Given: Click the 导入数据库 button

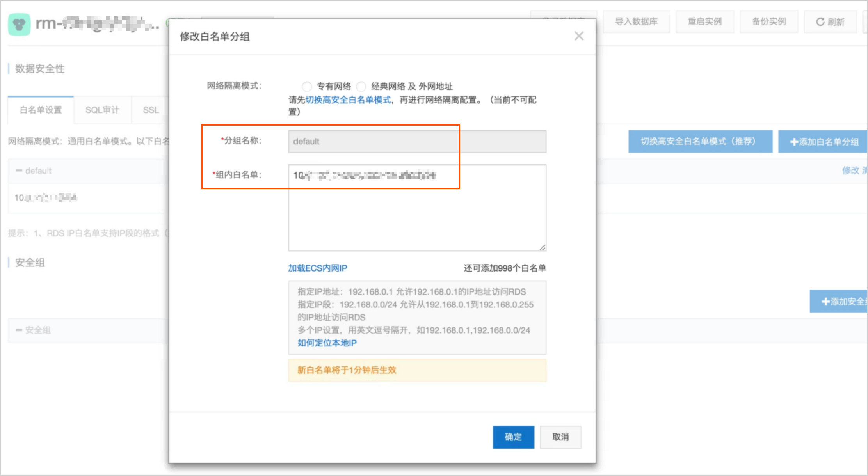Looking at the screenshot, I should 637,21.
